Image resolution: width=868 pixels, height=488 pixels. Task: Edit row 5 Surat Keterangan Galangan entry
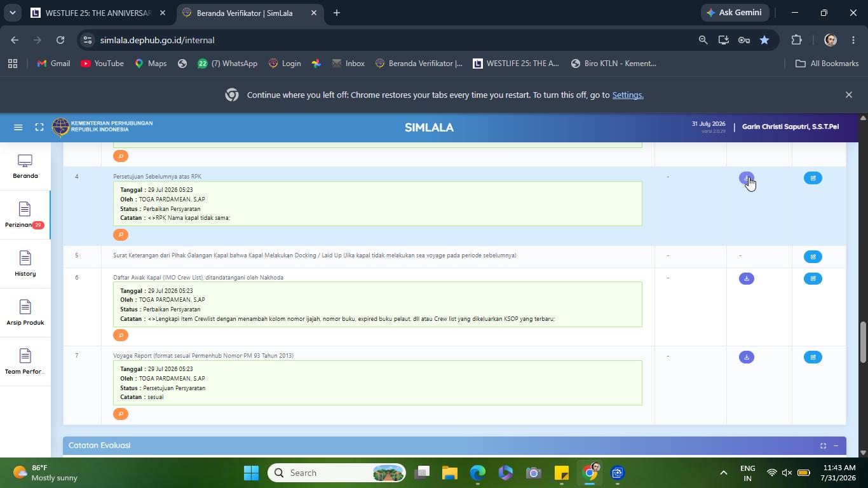(813, 257)
